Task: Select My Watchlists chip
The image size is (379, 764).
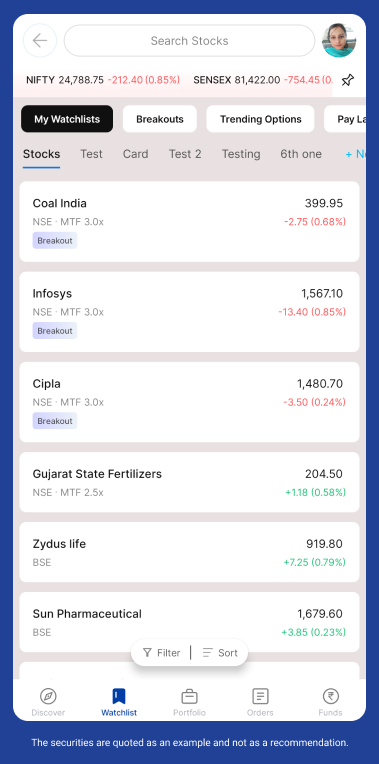Action: point(67,119)
